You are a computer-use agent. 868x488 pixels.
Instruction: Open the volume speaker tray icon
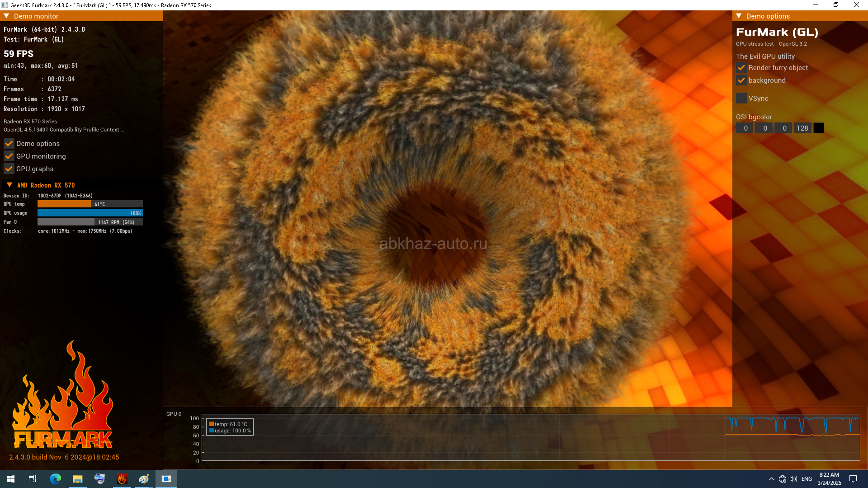(793, 479)
